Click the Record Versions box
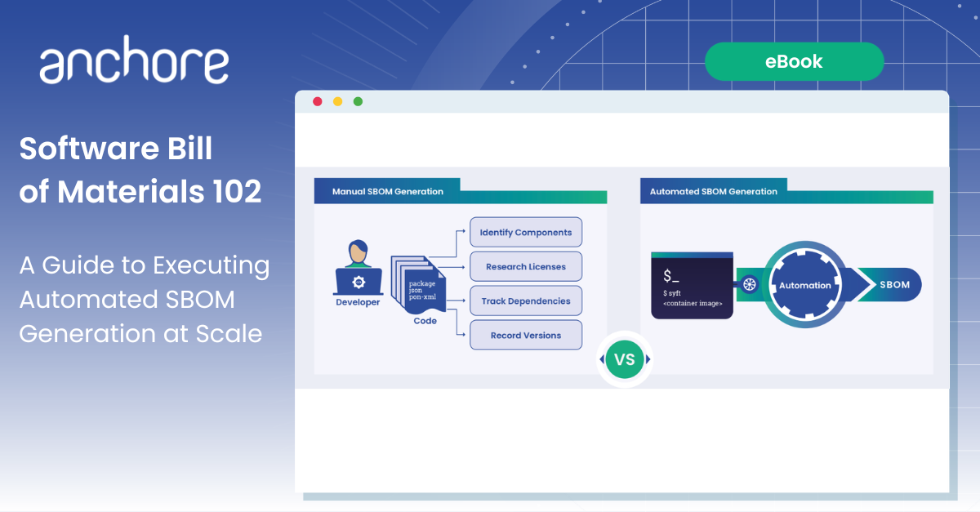Screen dimensions: 980x512 pos(525,335)
